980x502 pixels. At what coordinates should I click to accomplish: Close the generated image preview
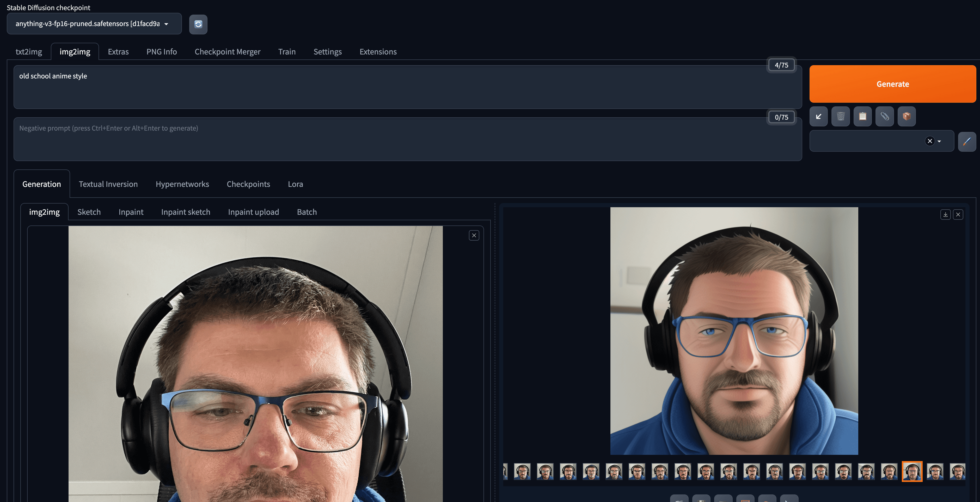(x=958, y=215)
